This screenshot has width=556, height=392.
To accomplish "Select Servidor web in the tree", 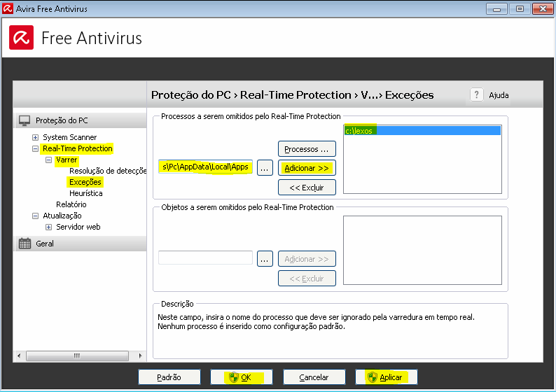I will [78, 227].
